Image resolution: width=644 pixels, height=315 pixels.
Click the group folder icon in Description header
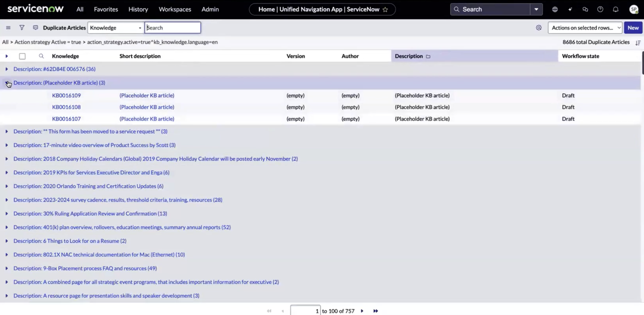click(x=428, y=56)
